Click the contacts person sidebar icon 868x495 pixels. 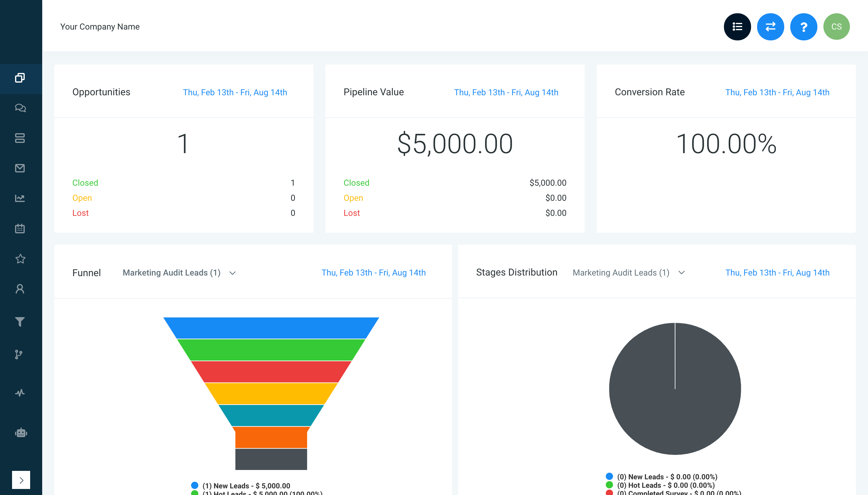pos(20,289)
